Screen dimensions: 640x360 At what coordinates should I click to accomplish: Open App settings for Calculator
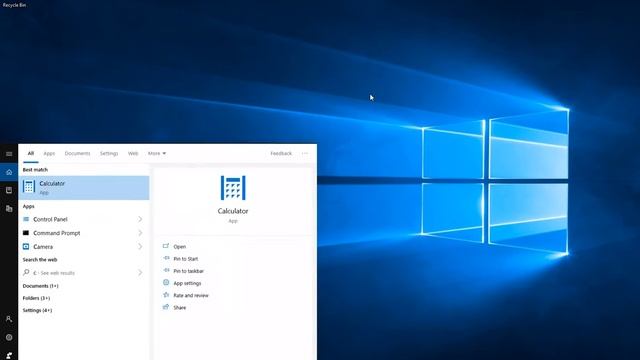[x=187, y=283]
